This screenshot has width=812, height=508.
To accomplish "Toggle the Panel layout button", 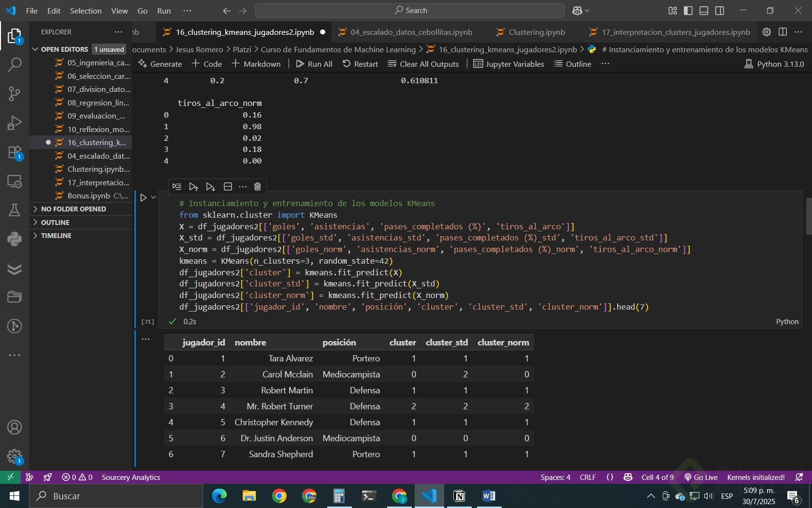I will pos(704,11).
